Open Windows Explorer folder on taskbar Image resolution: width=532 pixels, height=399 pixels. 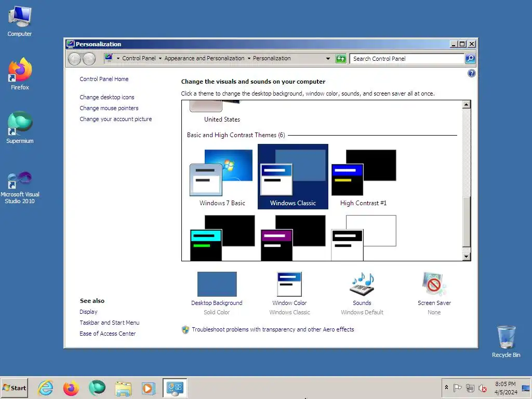tap(123, 389)
